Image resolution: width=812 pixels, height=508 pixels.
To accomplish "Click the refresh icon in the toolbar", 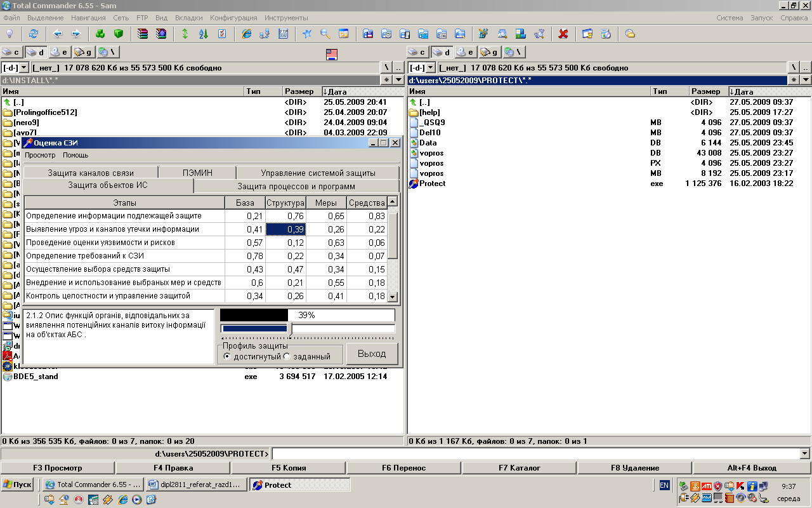I will [x=34, y=34].
